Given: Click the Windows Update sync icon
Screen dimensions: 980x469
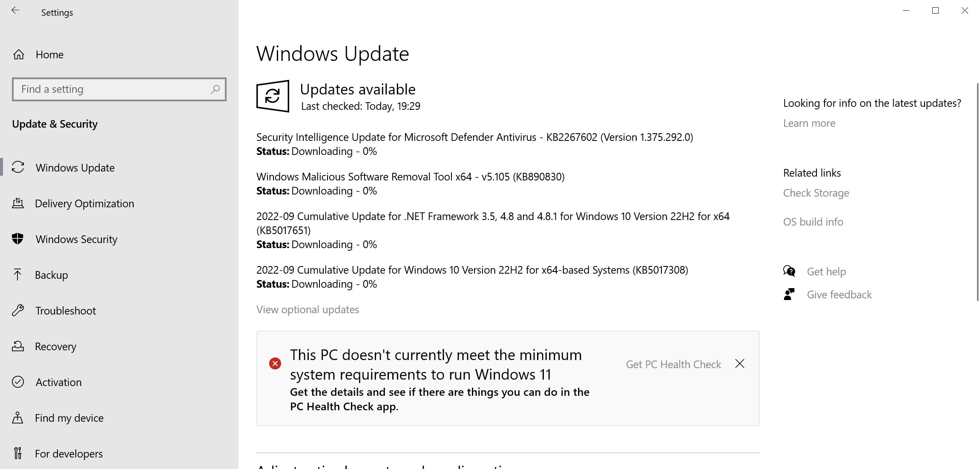Looking at the screenshot, I should (x=272, y=96).
